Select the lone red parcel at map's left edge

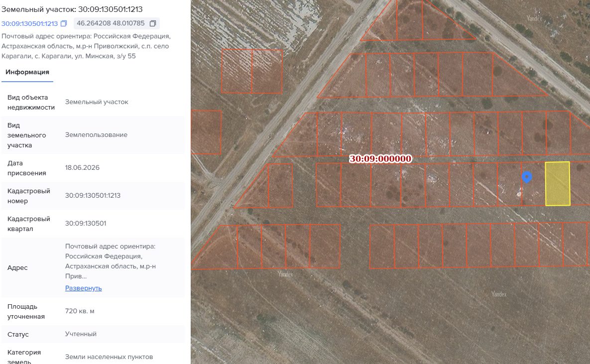click(x=206, y=132)
